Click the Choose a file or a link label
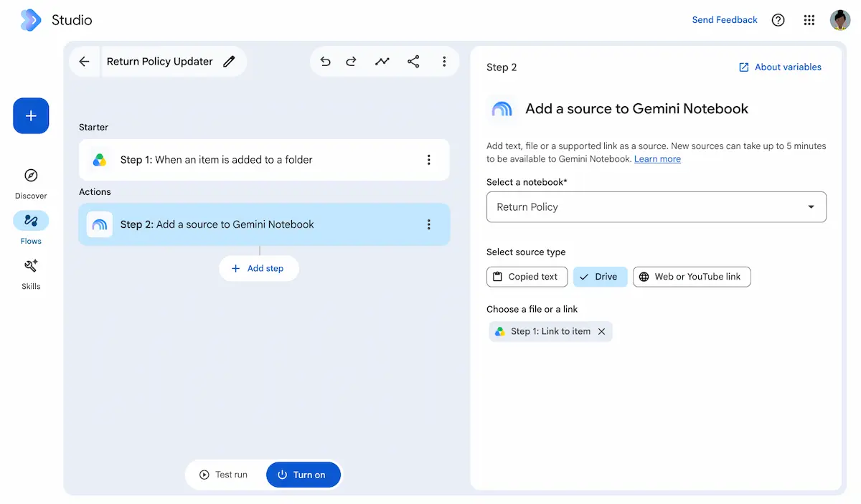The width and height of the screenshot is (861, 504). 532,309
